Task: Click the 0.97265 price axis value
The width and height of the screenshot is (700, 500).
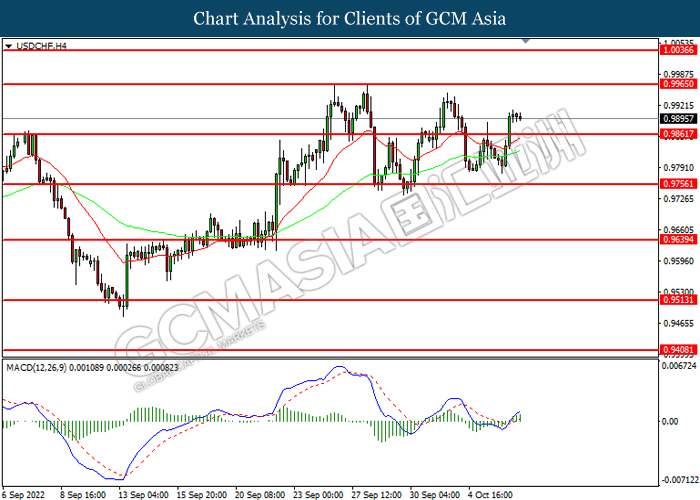Action: click(x=679, y=199)
